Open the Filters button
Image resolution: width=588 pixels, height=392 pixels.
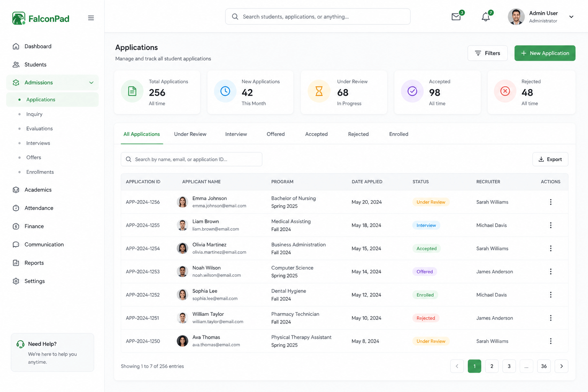[x=487, y=53]
